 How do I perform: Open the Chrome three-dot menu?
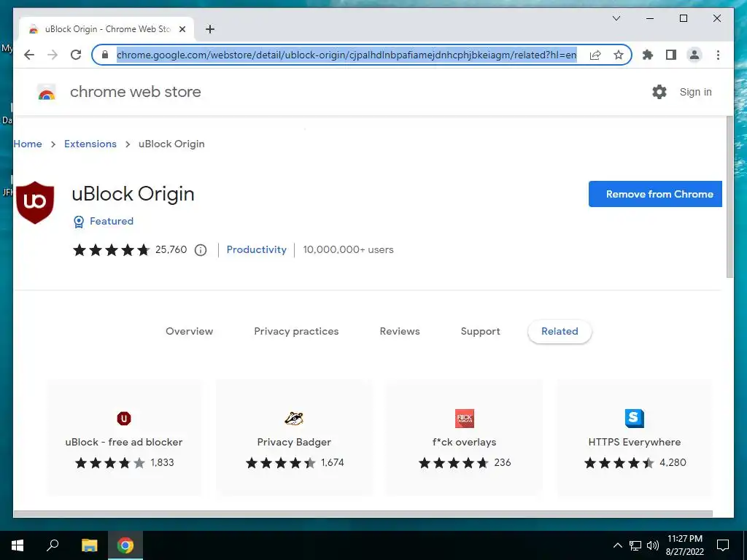click(x=718, y=55)
